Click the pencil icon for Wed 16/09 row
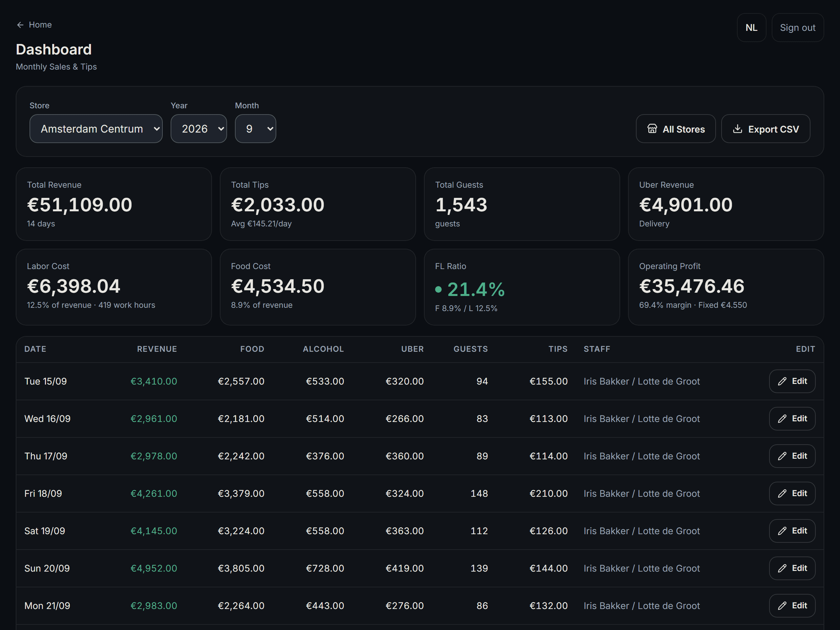Screen dimensions: 840x630 782,419
